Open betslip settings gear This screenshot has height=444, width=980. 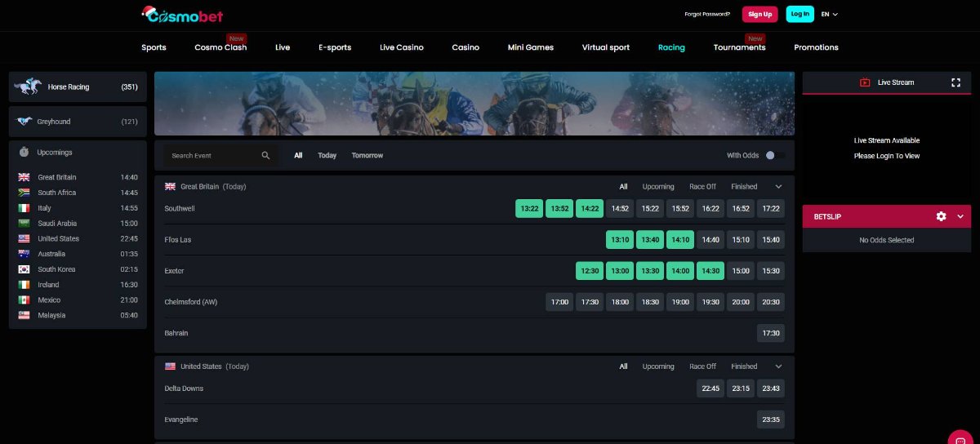941,216
